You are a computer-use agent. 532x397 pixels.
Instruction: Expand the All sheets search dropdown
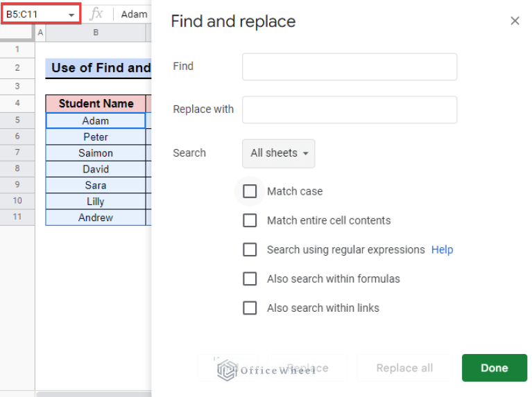[278, 153]
